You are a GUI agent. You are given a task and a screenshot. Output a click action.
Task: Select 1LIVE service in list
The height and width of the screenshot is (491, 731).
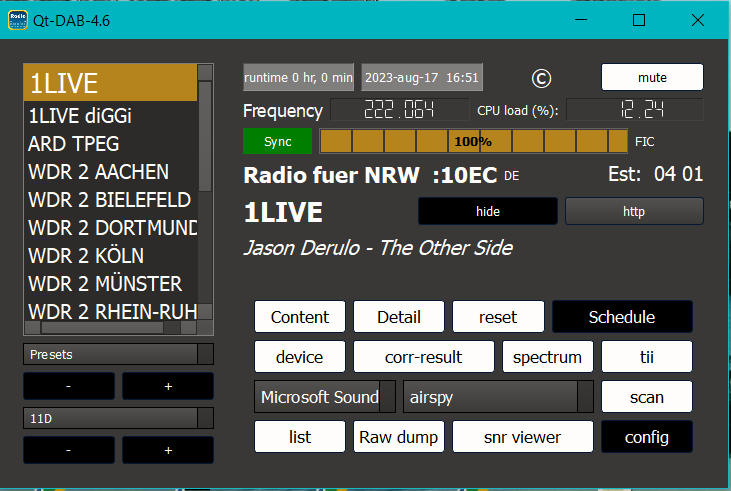(110, 83)
